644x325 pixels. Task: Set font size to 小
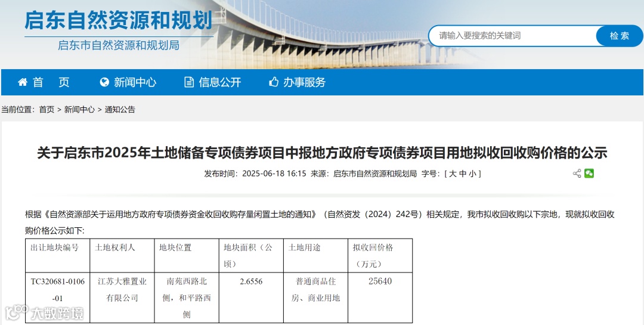coord(472,174)
